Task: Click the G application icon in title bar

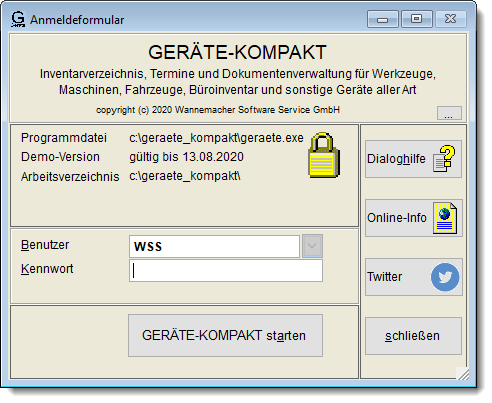Action: (x=18, y=19)
